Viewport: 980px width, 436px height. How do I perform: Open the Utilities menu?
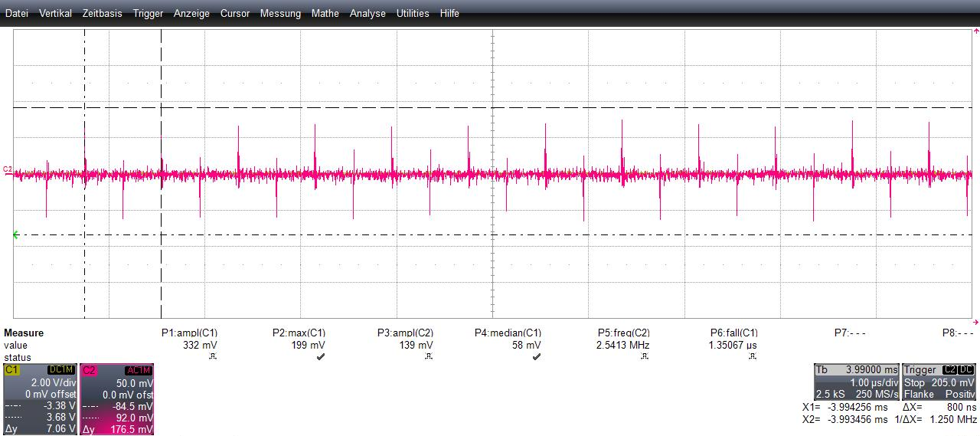(413, 13)
